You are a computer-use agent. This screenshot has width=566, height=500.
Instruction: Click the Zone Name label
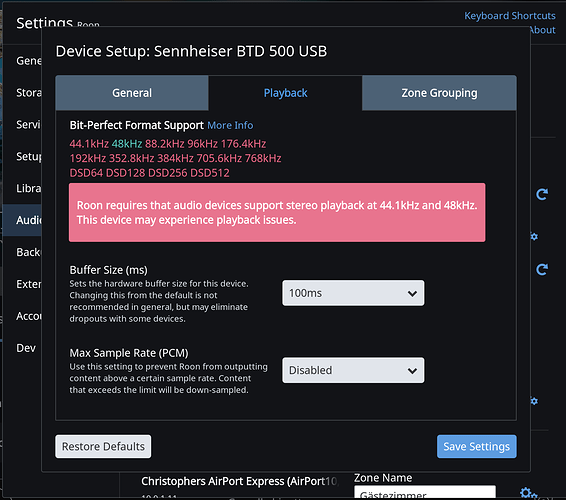(x=383, y=478)
